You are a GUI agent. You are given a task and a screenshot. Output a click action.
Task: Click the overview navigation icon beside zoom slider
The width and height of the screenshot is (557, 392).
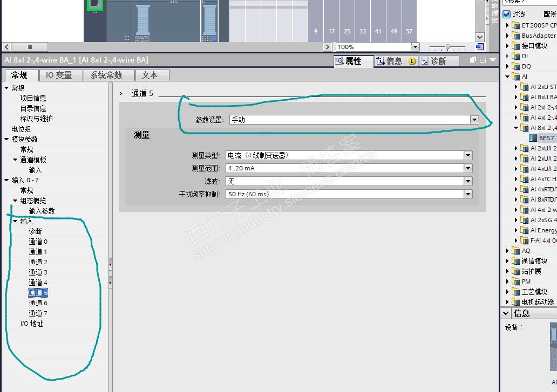point(480,47)
